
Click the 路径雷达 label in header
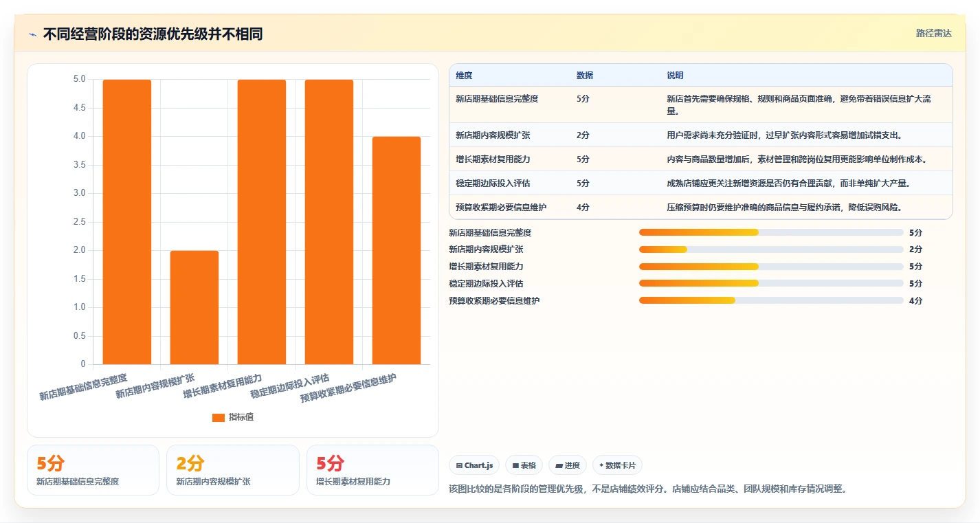coord(933,33)
